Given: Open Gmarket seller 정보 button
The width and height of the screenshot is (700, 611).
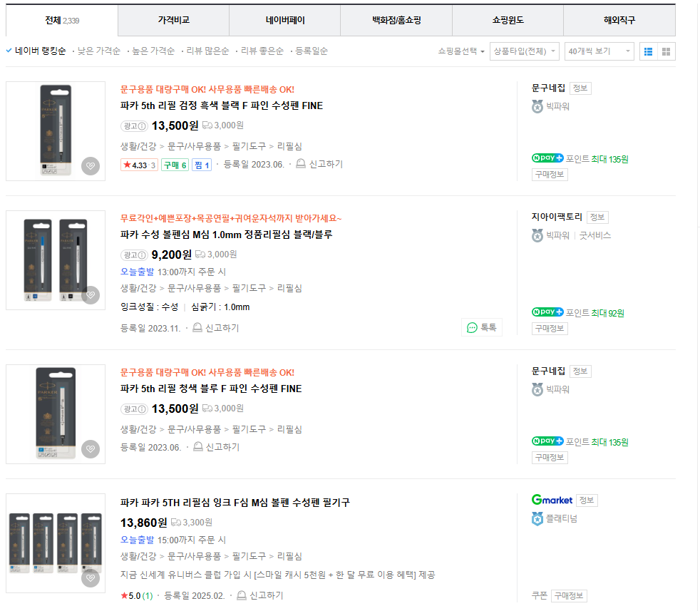Looking at the screenshot, I should pos(587,500).
